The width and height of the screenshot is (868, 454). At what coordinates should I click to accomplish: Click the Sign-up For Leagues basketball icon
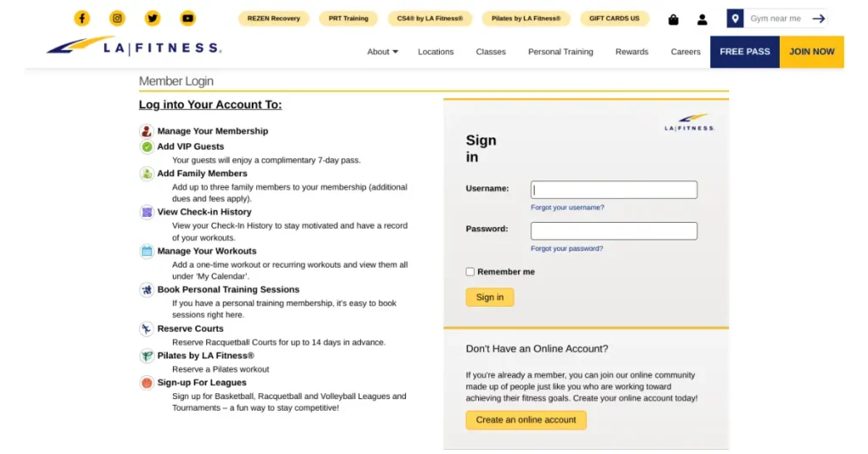coord(147,383)
